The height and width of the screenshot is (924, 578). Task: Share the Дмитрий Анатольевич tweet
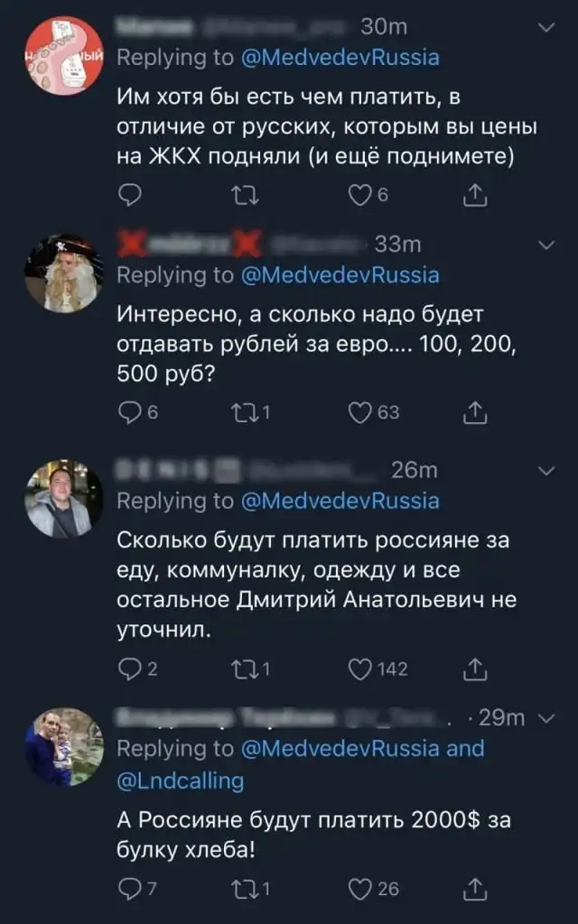click(475, 669)
